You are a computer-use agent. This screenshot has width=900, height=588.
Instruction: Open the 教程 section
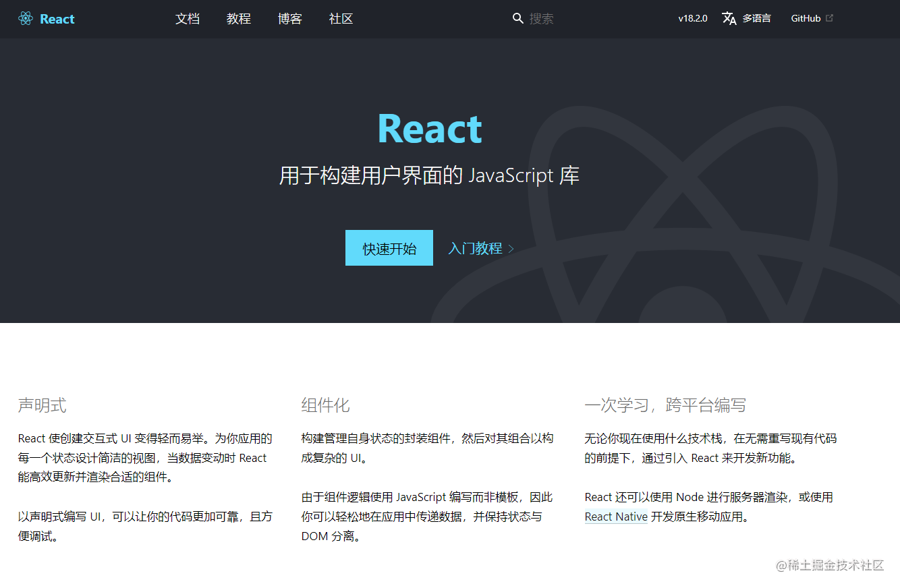tap(238, 19)
